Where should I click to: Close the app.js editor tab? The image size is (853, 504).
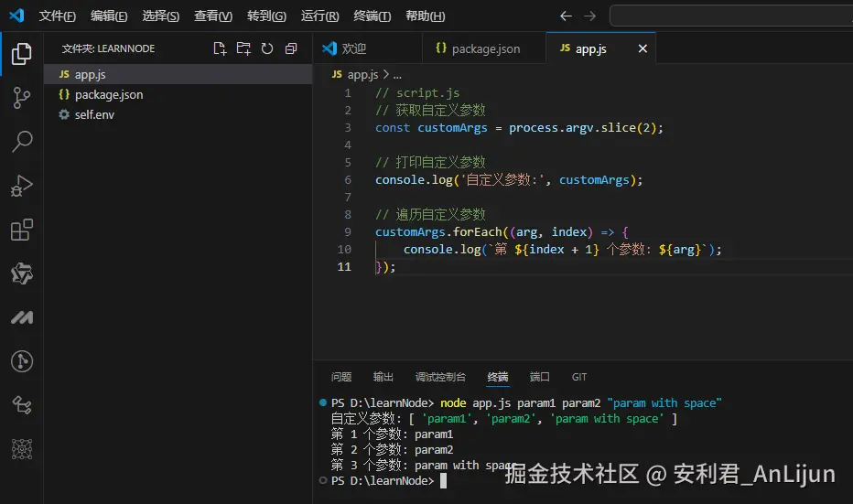(642, 48)
